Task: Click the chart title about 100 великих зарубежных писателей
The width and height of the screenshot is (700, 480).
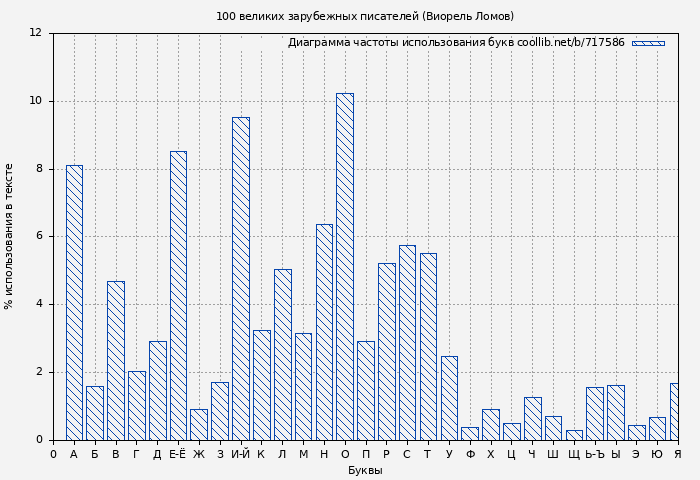Action: click(x=365, y=16)
